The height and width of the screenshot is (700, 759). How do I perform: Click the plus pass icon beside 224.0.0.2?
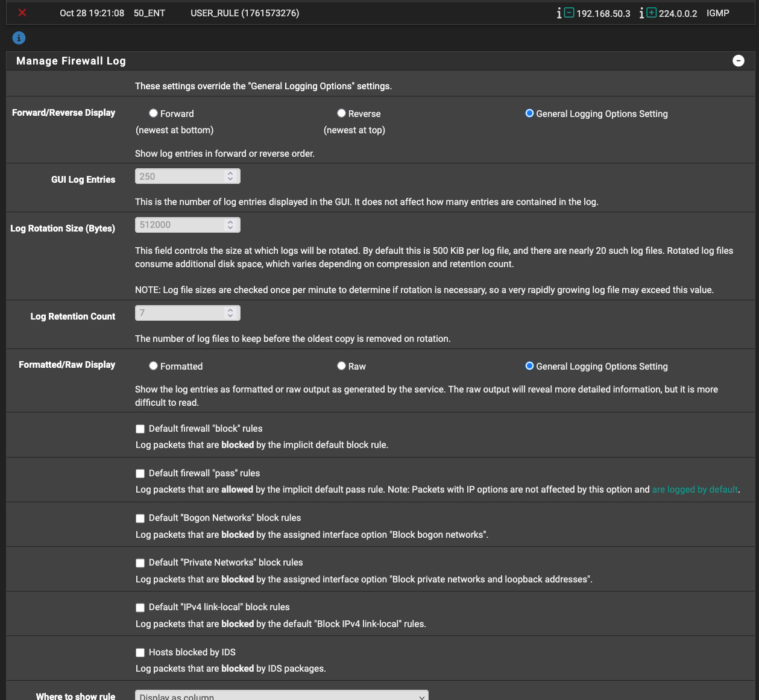point(652,13)
